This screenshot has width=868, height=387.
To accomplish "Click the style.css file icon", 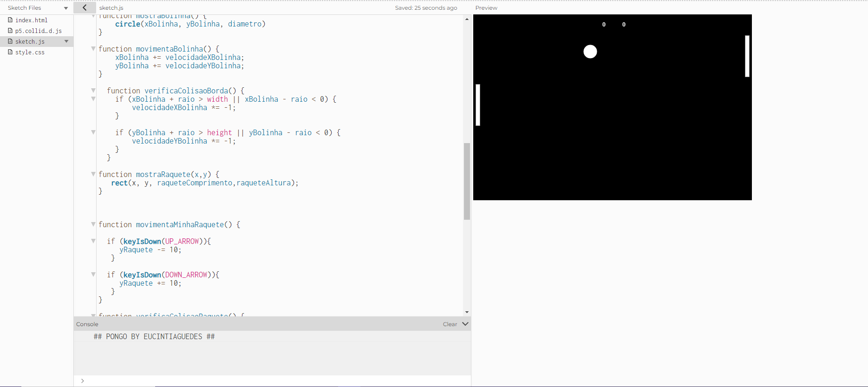I will pyautogui.click(x=10, y=52).
